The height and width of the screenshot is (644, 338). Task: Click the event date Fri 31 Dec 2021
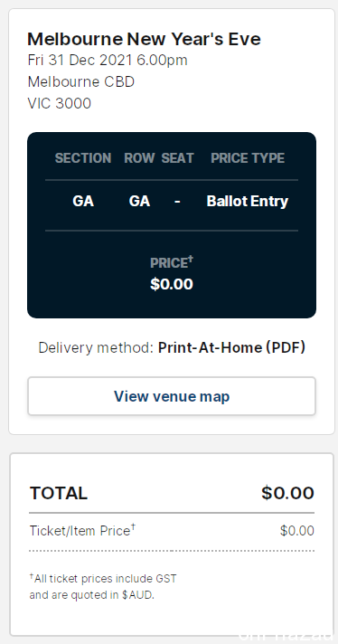tap(80, 61)
